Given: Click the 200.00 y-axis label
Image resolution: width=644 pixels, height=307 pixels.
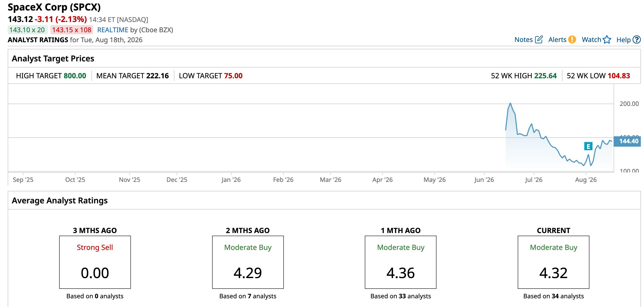Looking at the screenshot, I should tap(629, 104).
